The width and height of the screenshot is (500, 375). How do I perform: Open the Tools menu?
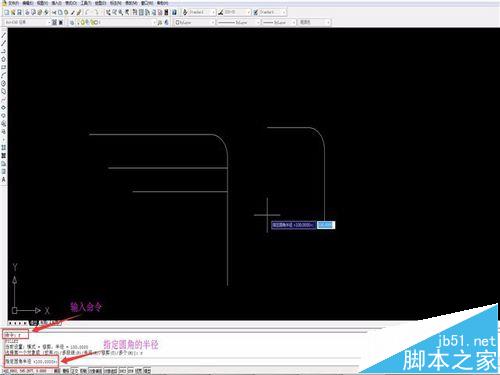[x=86, y=3]
